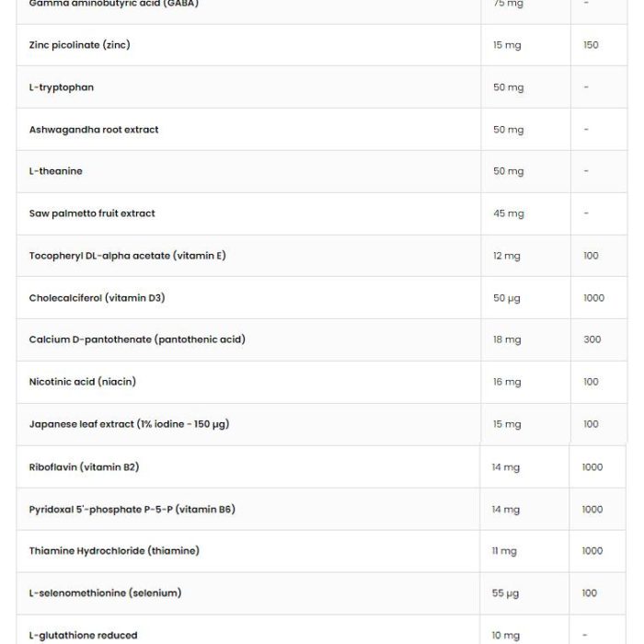Viewport: 644px width, 644px height.
Task: Click the 45 mg saw palmetto amount
Action: (x=509, y=213)
